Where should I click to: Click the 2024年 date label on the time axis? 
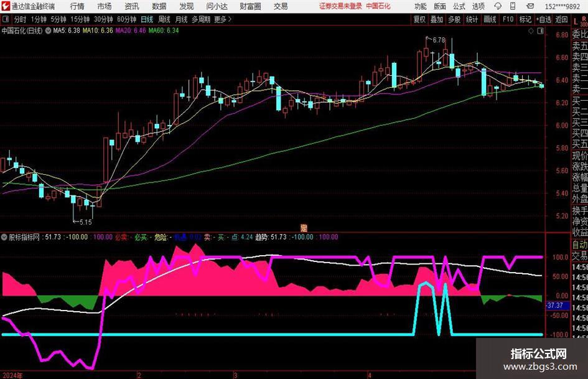click(x=12, y=375)
